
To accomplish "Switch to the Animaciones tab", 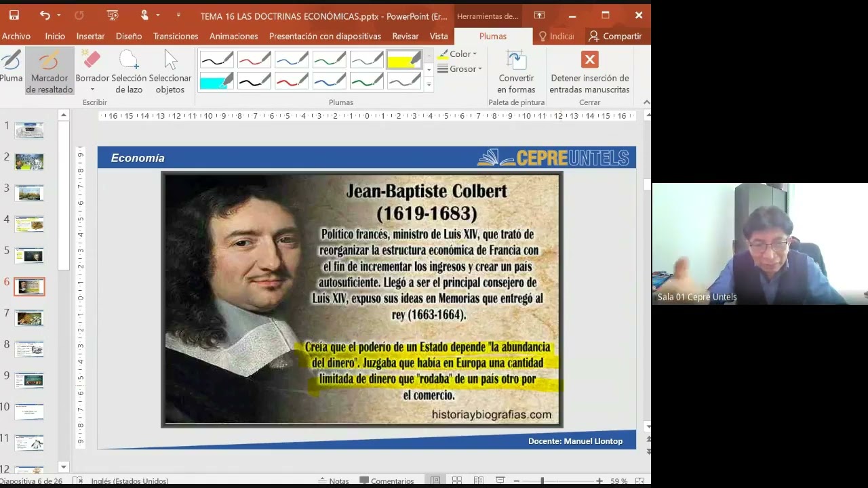I will pyautogui.click(x=233, y=36).
